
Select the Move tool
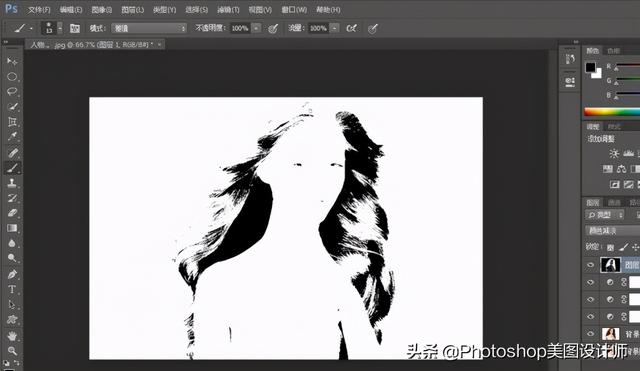point(12,62)
